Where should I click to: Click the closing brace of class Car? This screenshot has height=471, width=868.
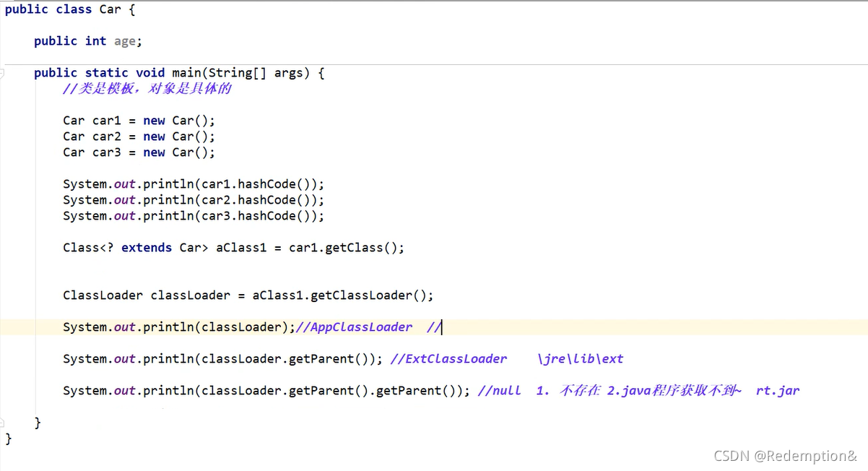tap(9, 438)
